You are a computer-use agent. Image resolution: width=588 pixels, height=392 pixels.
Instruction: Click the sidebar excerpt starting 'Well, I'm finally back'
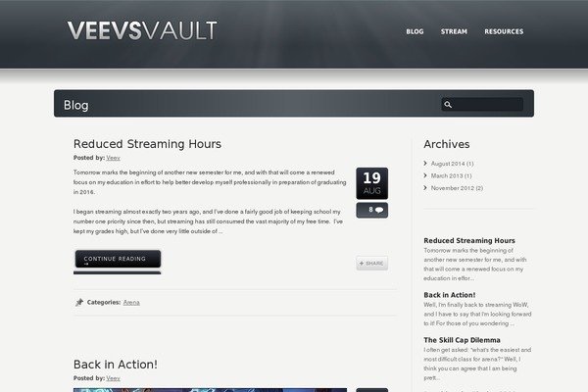477,315
